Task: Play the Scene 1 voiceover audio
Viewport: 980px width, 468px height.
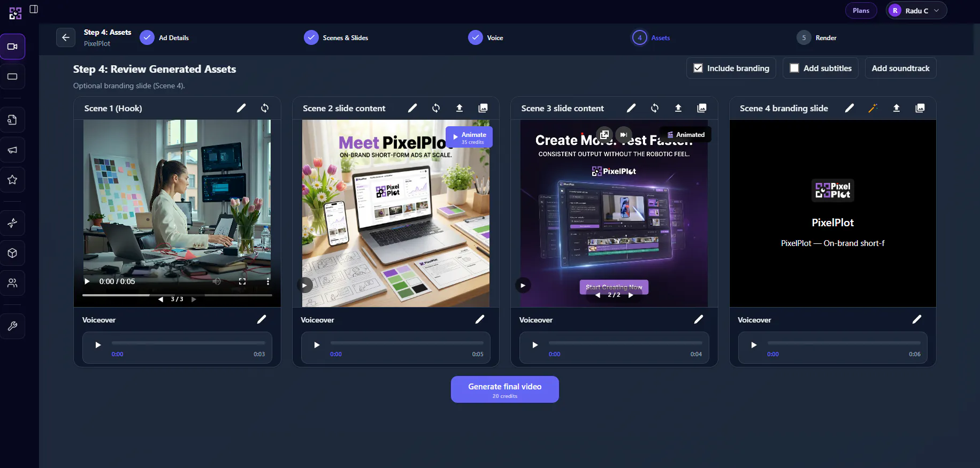Action: 98,345
